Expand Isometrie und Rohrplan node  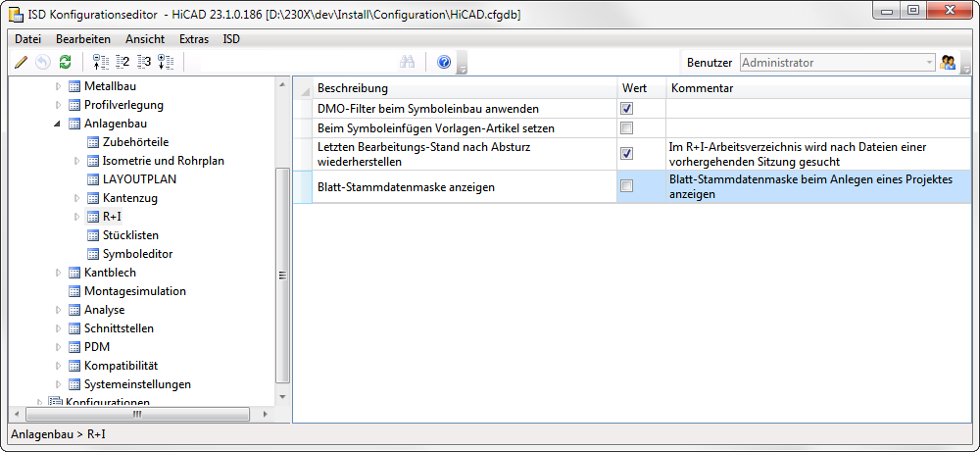76,161
